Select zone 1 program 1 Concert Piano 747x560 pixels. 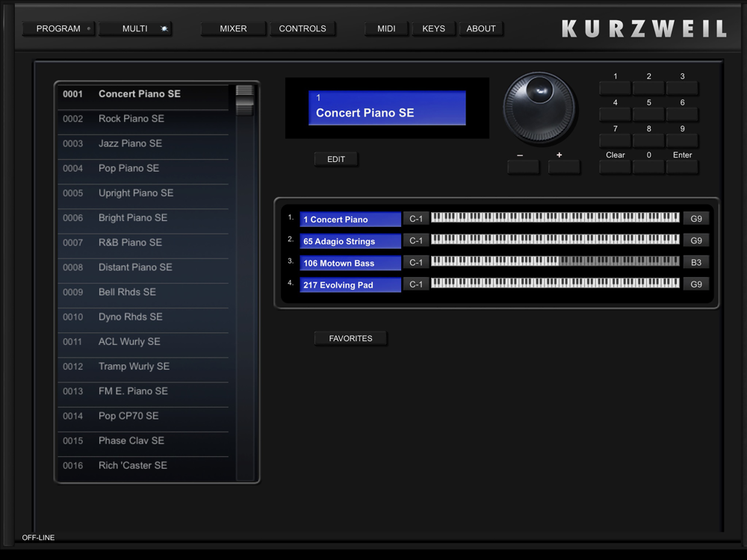[x=350, y=219]
